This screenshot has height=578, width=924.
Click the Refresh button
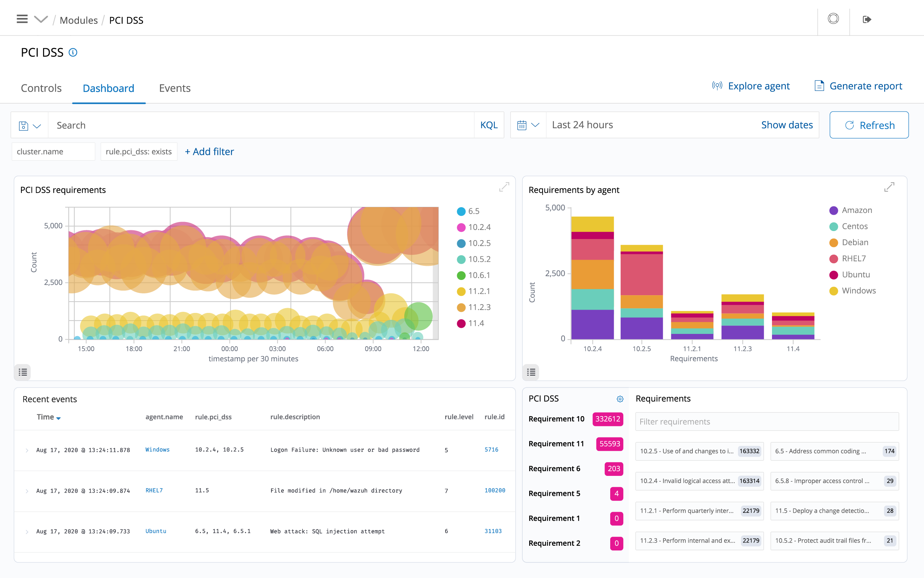click(x=869, y=125)
